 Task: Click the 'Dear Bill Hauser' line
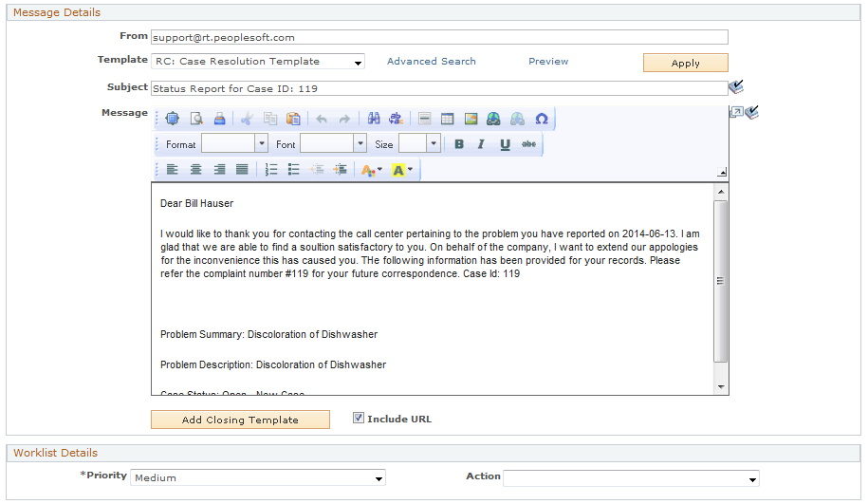(197, 203)
